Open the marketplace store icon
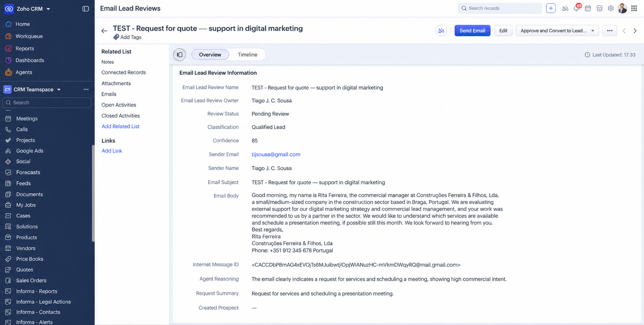Screen dimensions: 644x325 pos(600,8)
